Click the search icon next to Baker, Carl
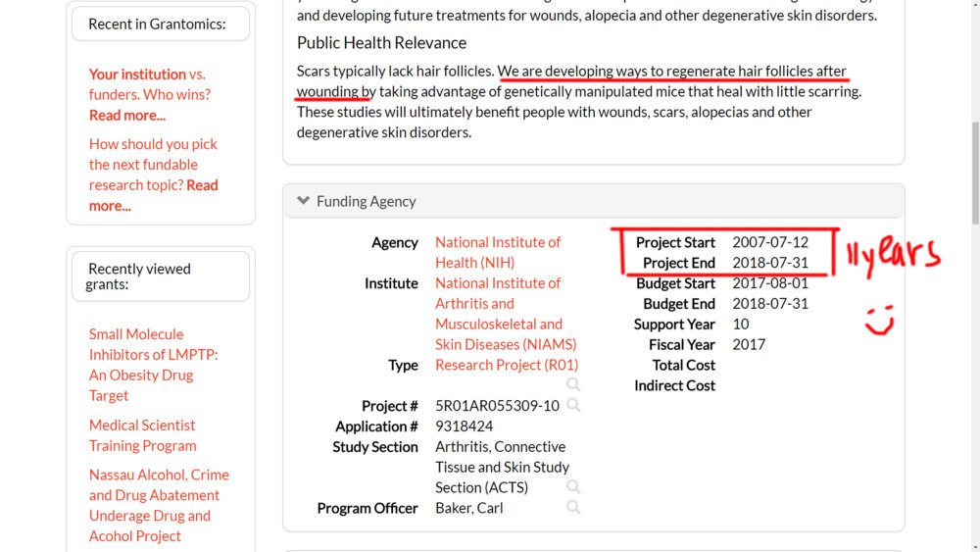Screen dimensions: 980x552 [573, 508]
